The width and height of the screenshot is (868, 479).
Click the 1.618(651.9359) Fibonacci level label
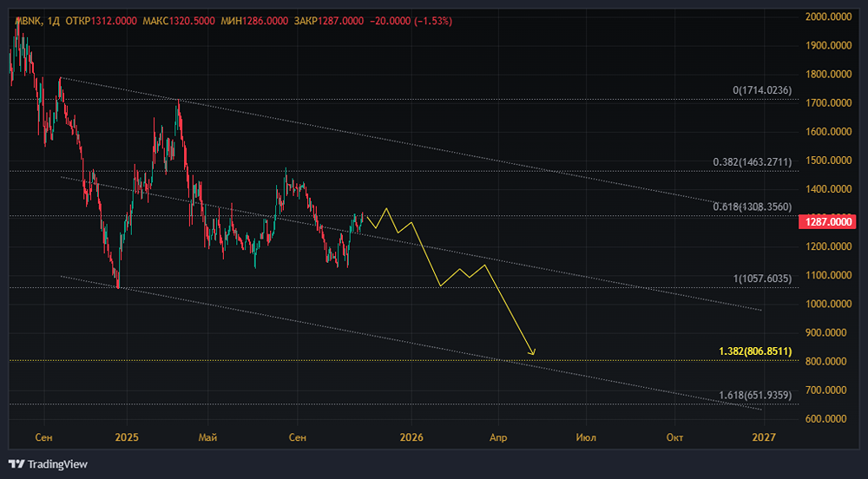pyautogui.click(x=754, y=396)
